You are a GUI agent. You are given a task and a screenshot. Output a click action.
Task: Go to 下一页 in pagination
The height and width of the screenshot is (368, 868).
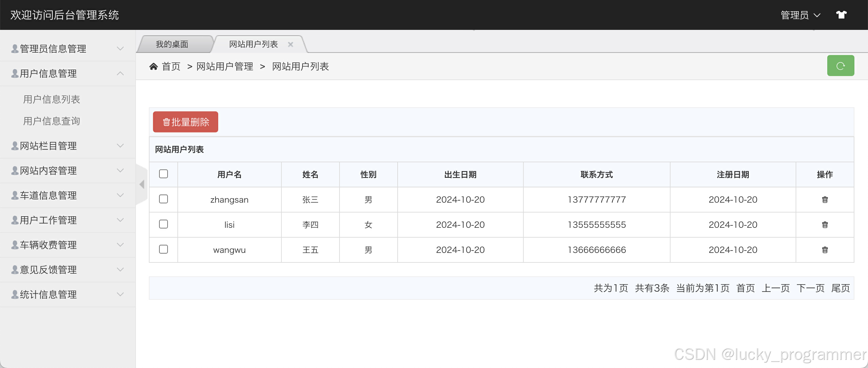click(810, 288)
